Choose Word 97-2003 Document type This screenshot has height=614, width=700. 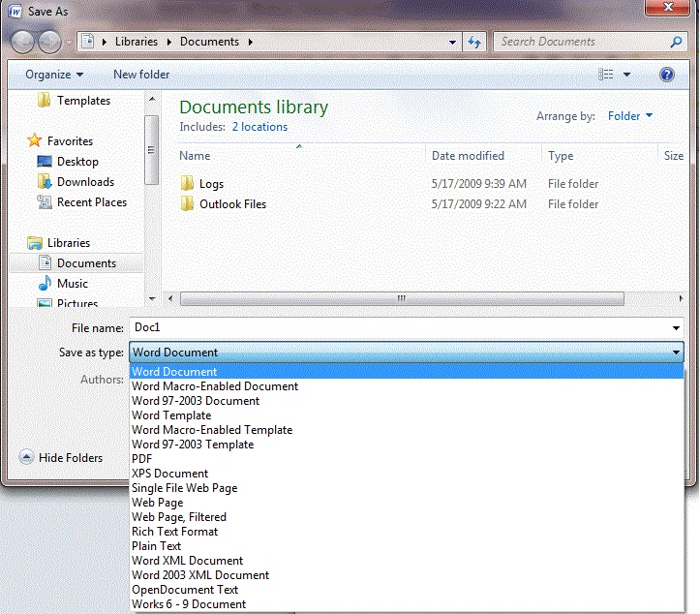pos(407,401)
